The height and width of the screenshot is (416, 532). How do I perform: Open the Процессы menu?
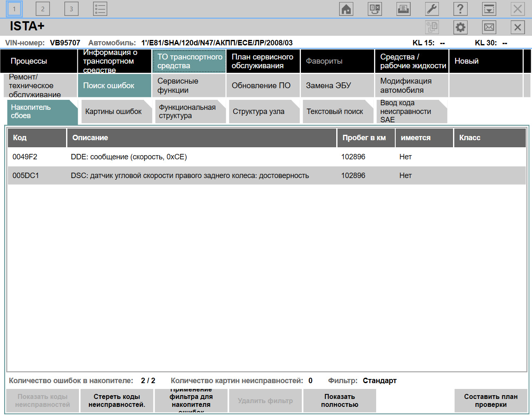[x=39, y=61]
